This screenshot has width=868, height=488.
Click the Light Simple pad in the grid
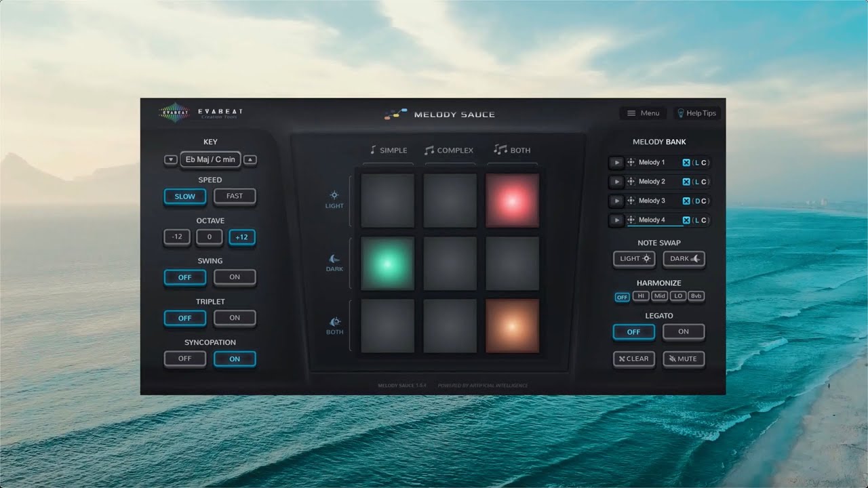click(387, 201)
